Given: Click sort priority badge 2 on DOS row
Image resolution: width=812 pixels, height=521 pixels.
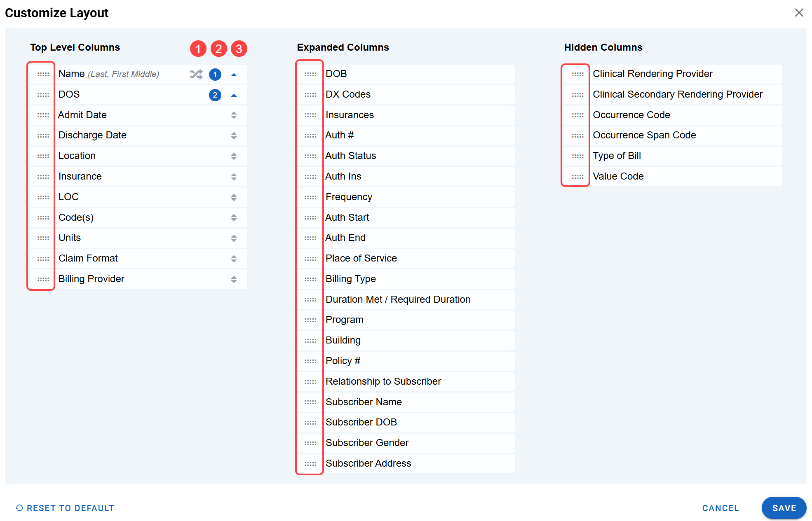Looking at the screenshot, I should pyautogui.click(x=215, y=95).
